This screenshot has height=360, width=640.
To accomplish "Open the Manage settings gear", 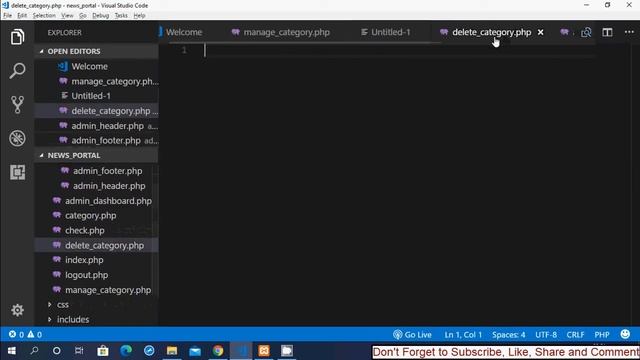I will point(17,310).
